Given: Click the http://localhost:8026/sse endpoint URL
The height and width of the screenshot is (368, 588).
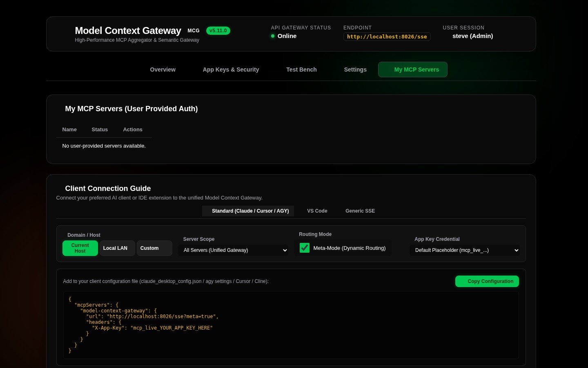Looking at the screenshot, I should pos(387,37).
